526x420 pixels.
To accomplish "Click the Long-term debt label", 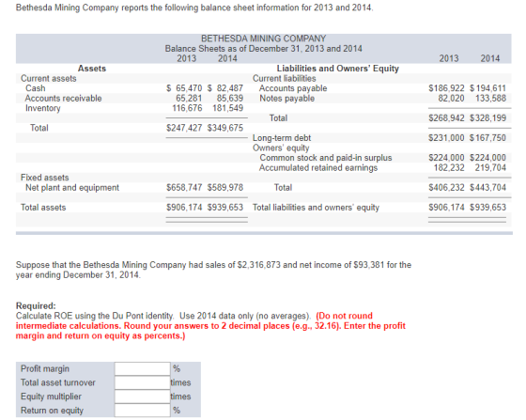I will [x=282, y=138].
